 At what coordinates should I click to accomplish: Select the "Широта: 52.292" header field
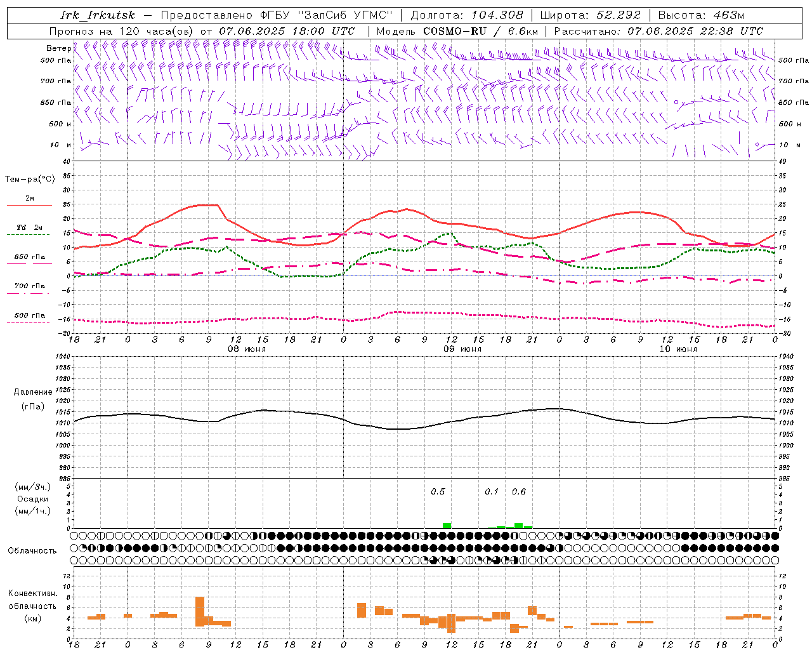(591, 15)
